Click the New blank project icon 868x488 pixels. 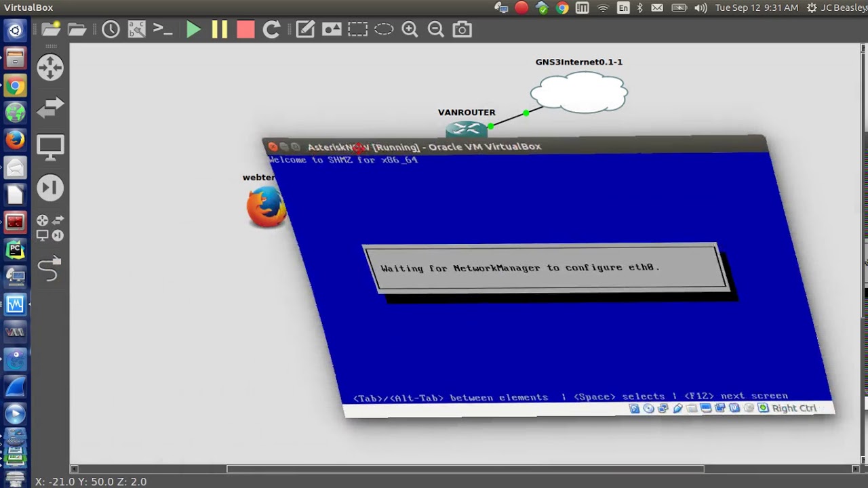point(51,29)
